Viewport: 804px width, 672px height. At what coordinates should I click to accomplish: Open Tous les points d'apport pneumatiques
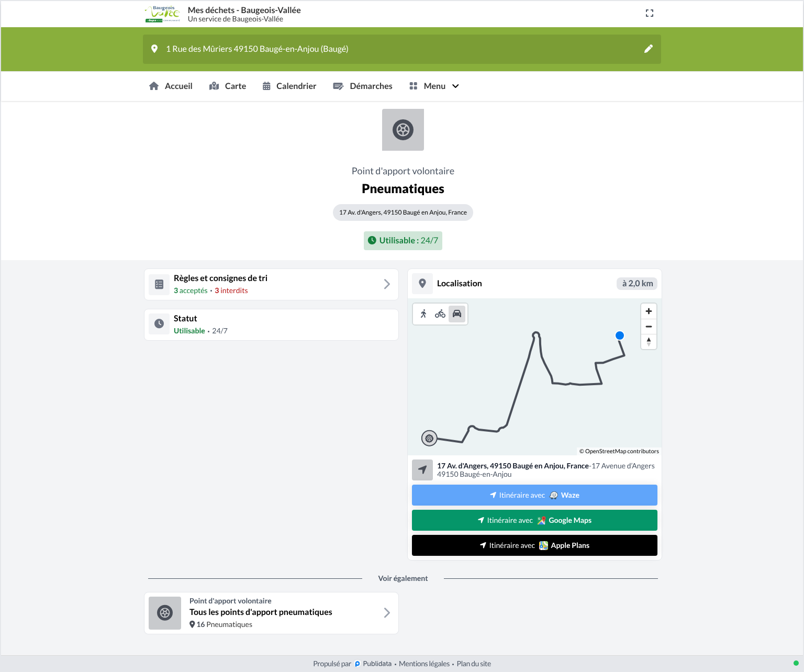point(271,613)
